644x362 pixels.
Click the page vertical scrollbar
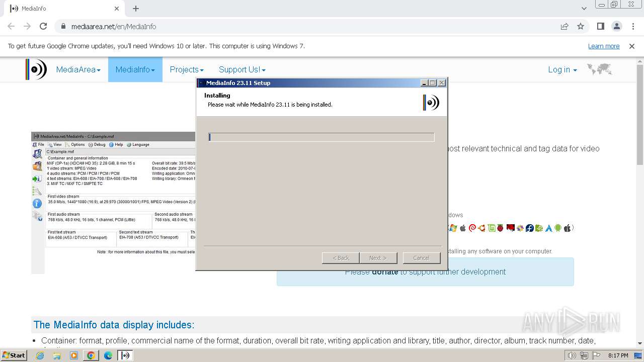pyautogui.click(x=640, y=115)
